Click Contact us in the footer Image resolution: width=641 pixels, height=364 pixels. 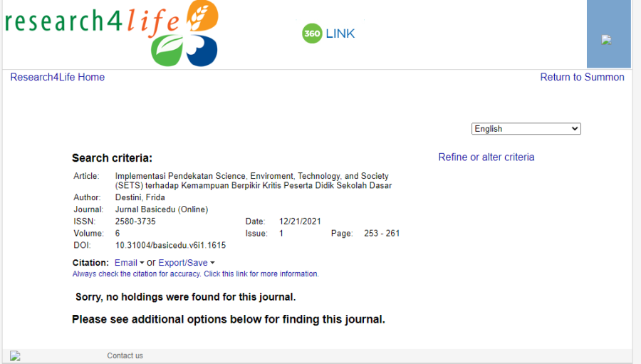tap(125, 355)
